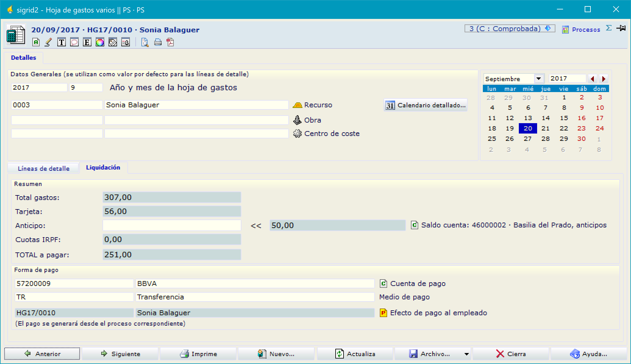Image resolution: width=631 pixels, height=364 pixels.
Task: Click the Imprime button
Action: click(x=198, y=354)
